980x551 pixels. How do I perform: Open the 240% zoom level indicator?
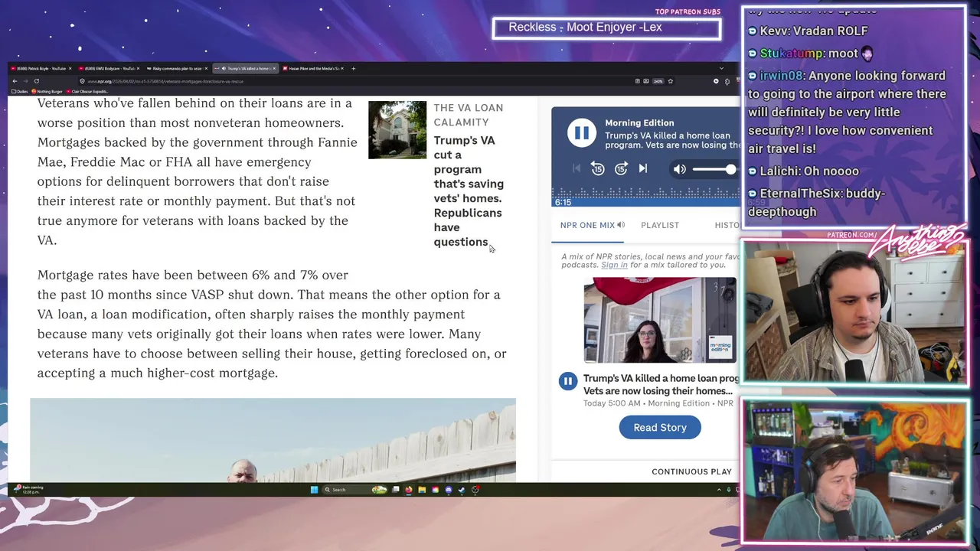[x=658, y=81]
